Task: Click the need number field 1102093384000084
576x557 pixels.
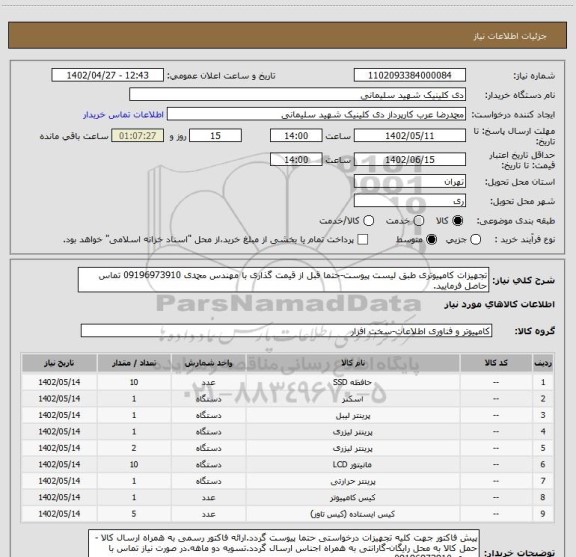Action: 410,75
